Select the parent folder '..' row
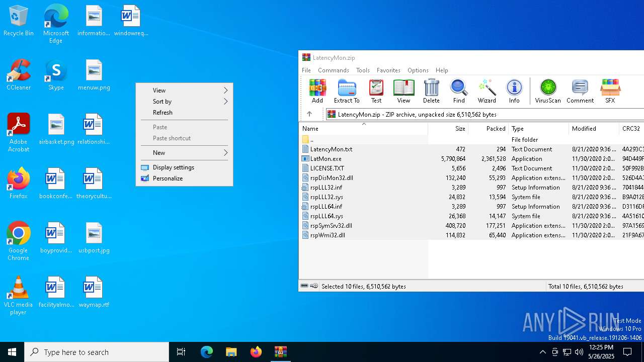The width and height of the screenshot is (644, 362). 471,140
